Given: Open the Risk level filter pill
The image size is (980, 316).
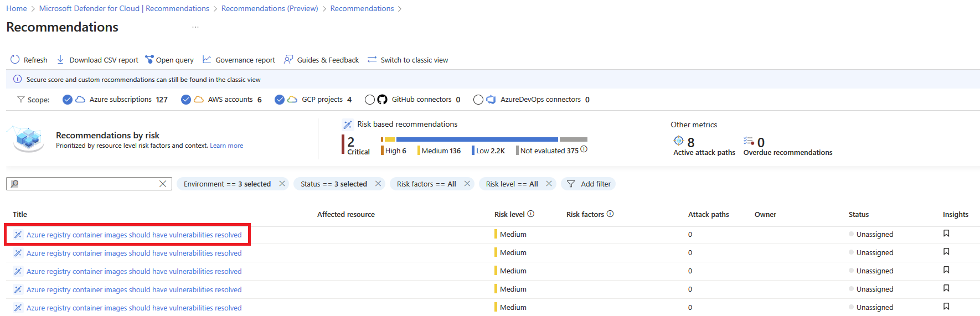Looking at the screenshot, I should tap(512, 184).
